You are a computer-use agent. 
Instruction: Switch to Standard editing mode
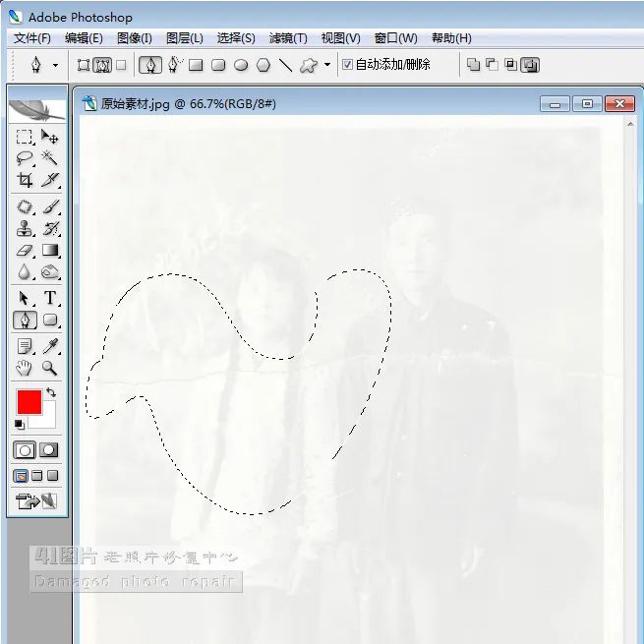[25, 450]
